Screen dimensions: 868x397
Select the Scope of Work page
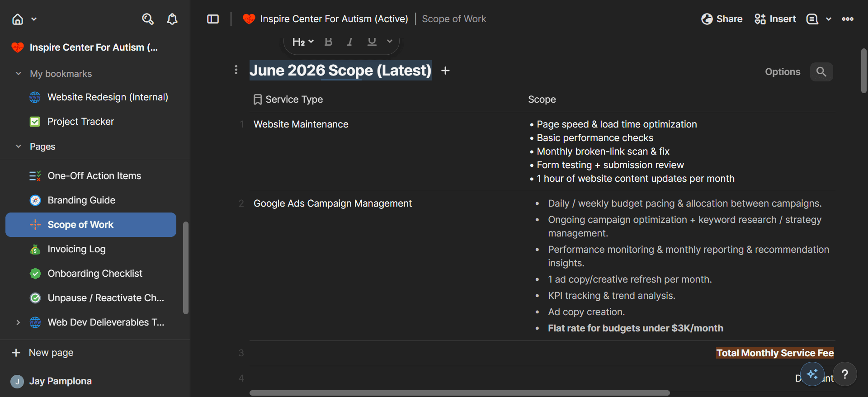91,225
